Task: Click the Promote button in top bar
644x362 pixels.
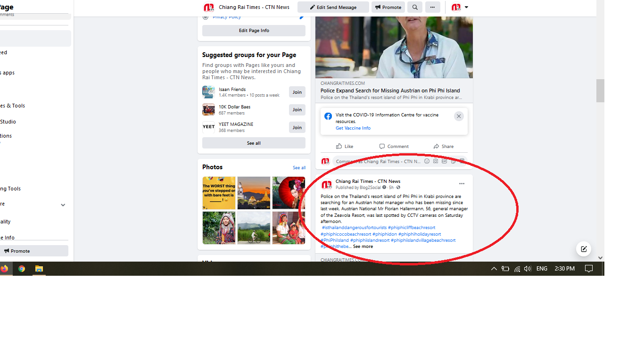Action: tap(388, 7)
